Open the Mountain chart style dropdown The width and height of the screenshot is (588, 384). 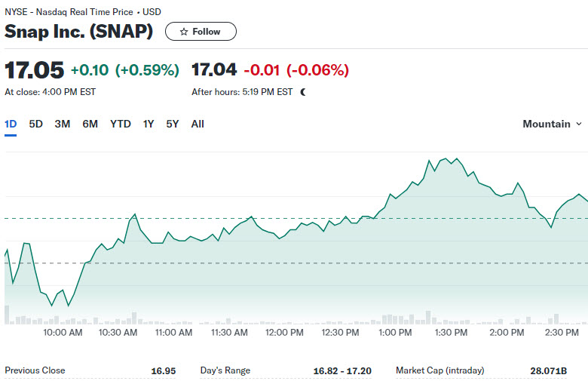click(552, 124)
